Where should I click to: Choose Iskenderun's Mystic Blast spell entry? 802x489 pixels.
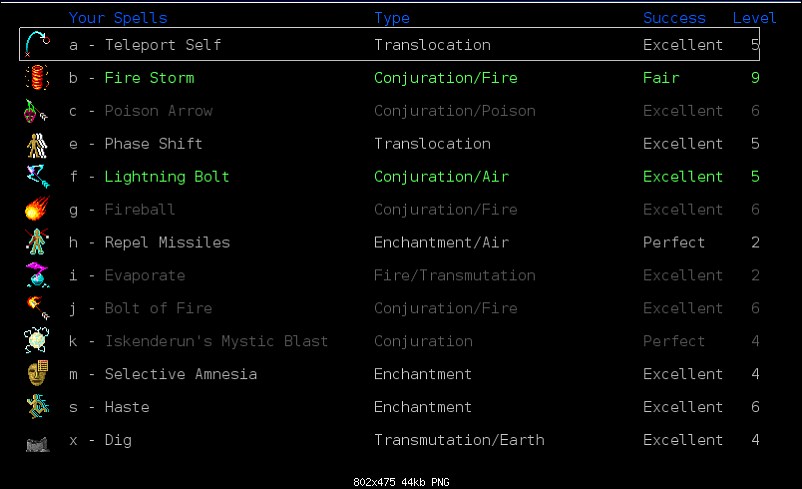(x=216, y=341)
